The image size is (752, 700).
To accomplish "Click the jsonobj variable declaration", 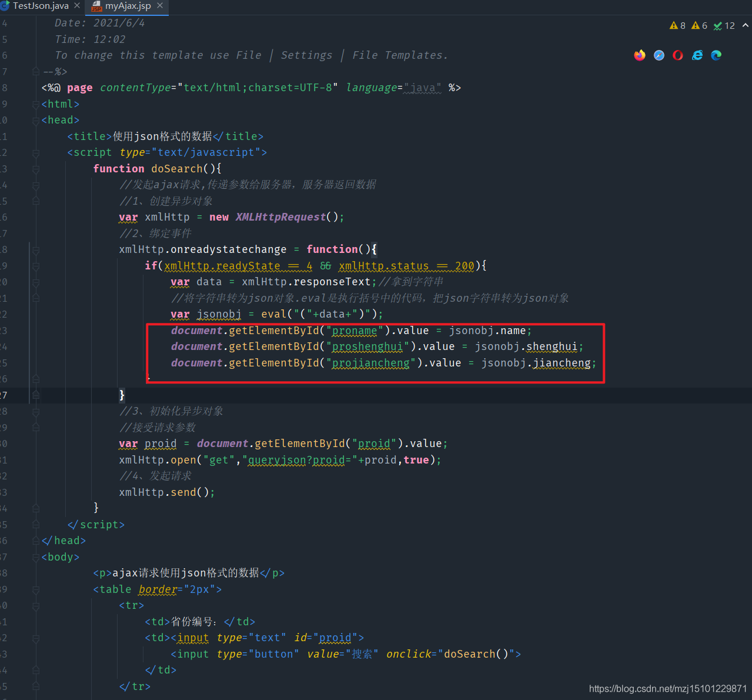I will pyautogui.click(x=219, y=314).
